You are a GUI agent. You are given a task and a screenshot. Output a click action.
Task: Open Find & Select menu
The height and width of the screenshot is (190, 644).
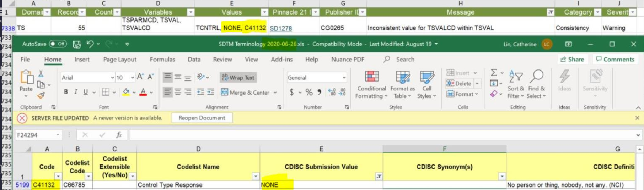[536, 84]
